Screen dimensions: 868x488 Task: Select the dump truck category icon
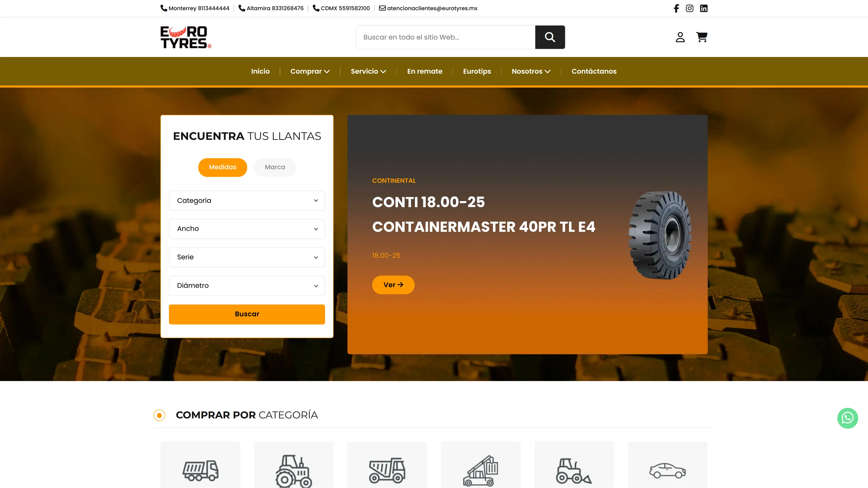pos(387,470)
